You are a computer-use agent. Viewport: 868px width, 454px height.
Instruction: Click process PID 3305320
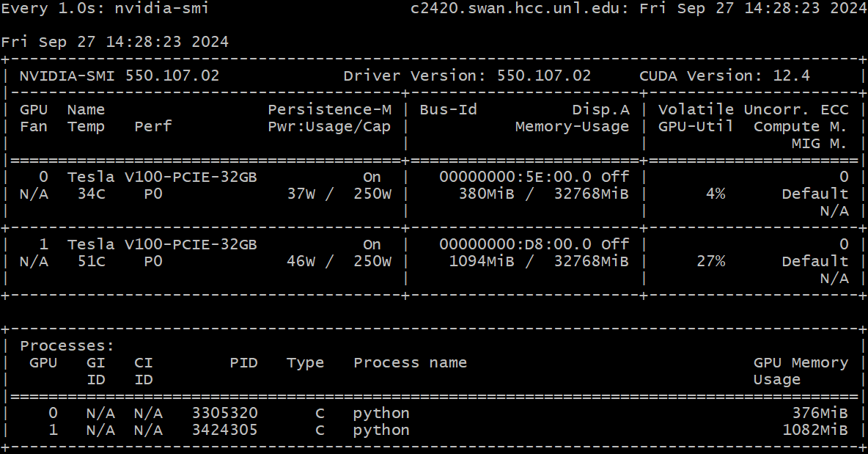click(224, 413)
